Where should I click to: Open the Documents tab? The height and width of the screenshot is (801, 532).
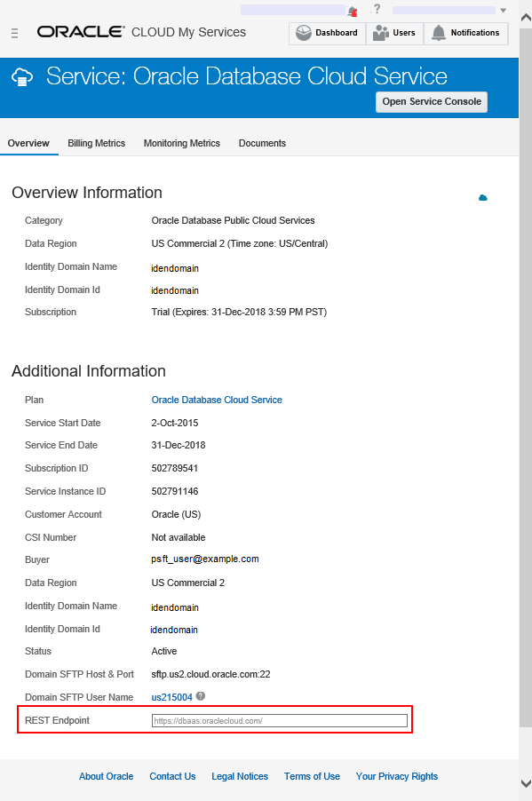[x=261, y=143]
